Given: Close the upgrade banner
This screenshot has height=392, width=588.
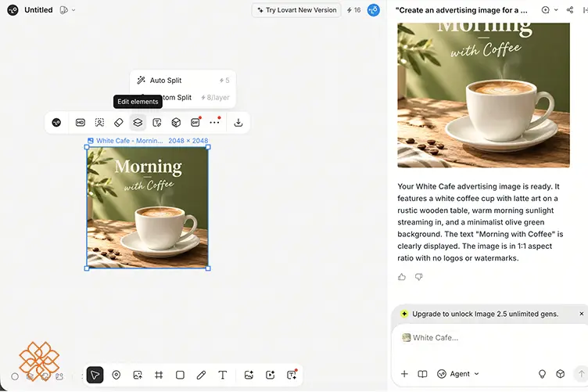Looking at the screenshot, I should point(581,314).
